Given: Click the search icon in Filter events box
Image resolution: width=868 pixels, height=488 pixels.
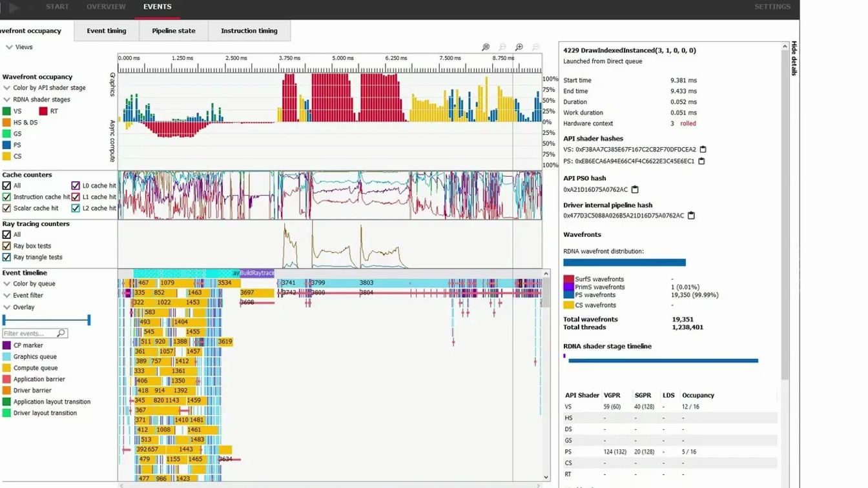Looking at the screenshot, I should pyautogui.click(x=61, y=333).
